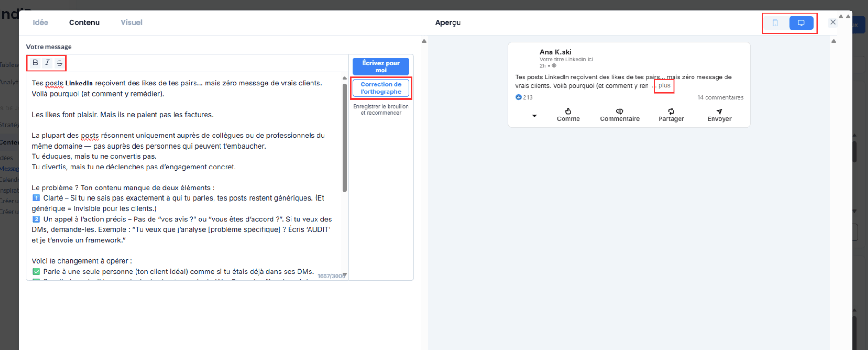The width and height of the screenshot is (868, 350).
Task: Click 'Enregistrer le brouillon et recommencer' link
Action: point(381,110)
